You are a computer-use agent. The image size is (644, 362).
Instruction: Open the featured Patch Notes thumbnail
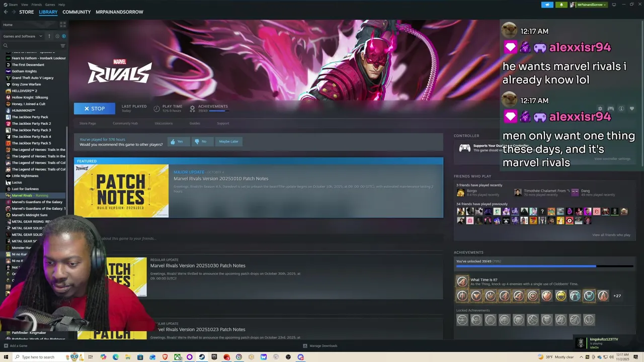coord(121,191)
